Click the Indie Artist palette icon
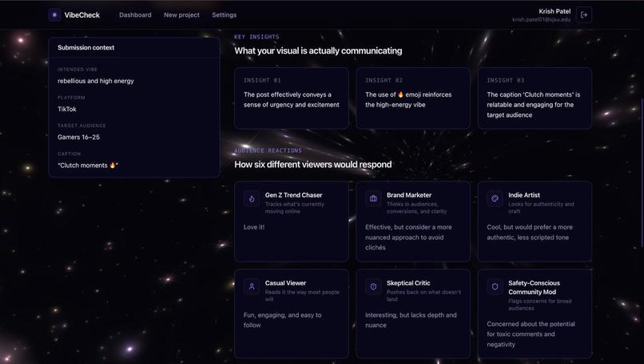This screenshot has height=364, width=644. point(495,198)
